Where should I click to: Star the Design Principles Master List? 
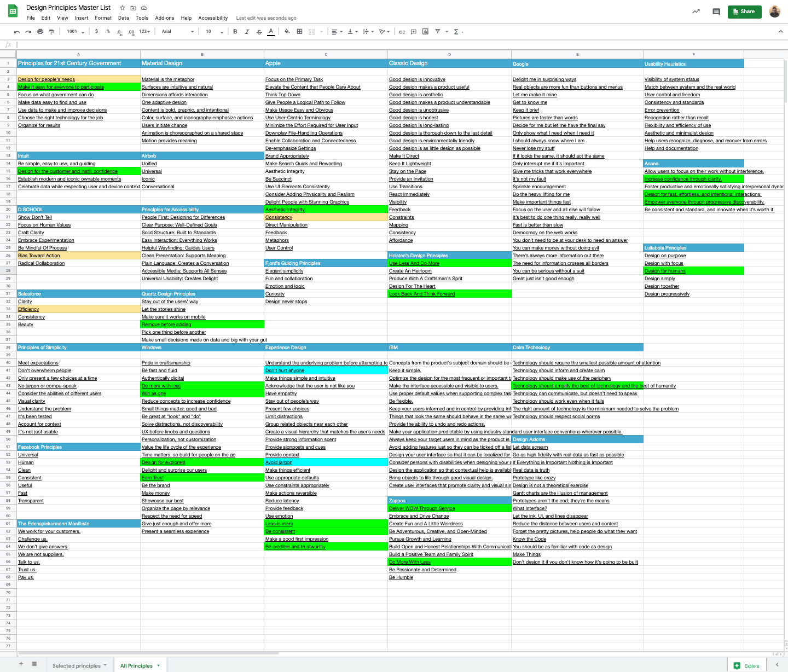pyautogui.click(x=122, y=8)
